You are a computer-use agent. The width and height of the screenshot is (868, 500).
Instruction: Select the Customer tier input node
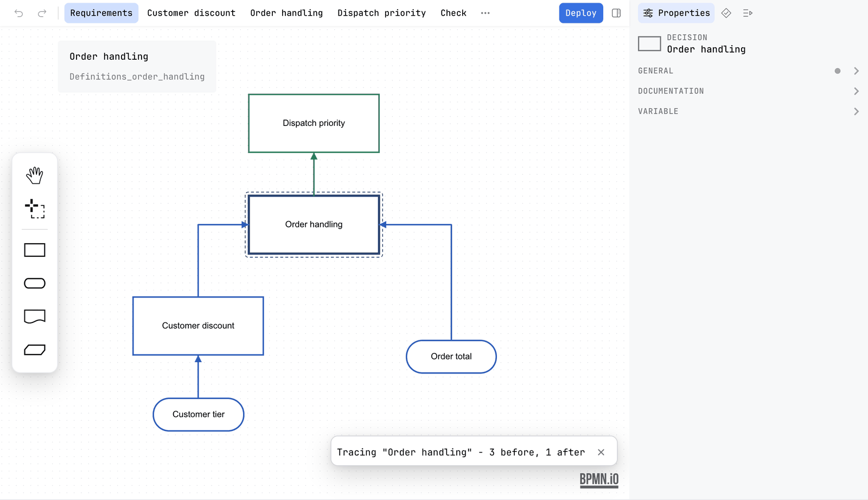point(199,415)
